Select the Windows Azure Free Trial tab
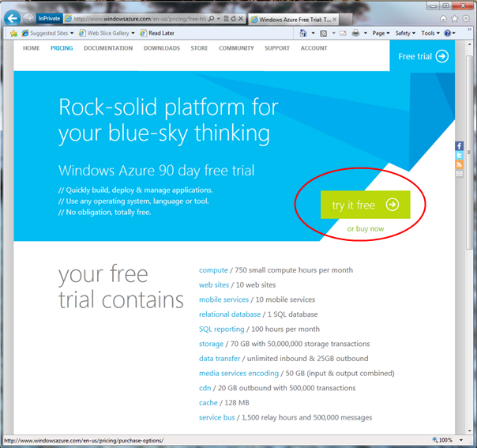477x448 pixels. [x=294, y=20]
